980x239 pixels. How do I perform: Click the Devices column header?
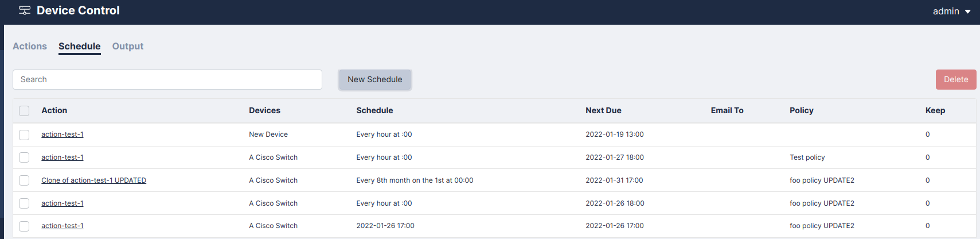[x=264, y=110]
